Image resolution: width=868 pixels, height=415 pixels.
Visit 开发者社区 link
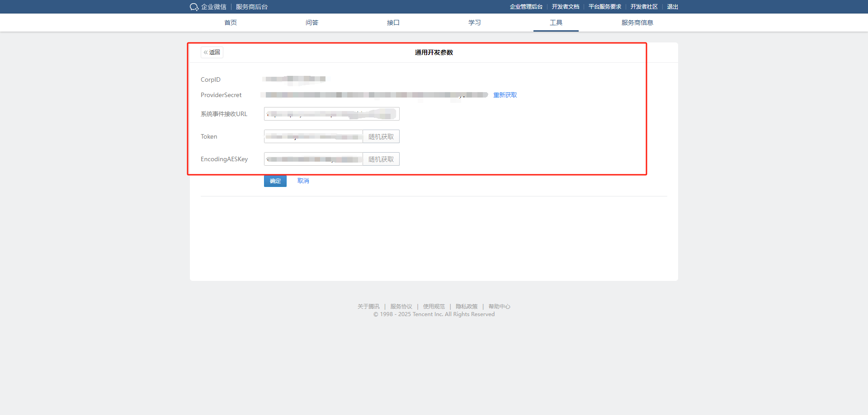[x=644, y=7]
